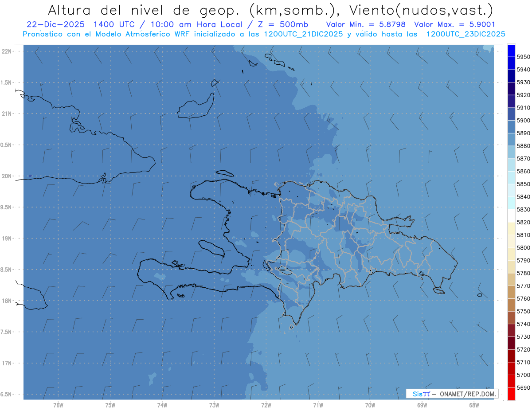Click 'Valor Max. = 5.9001' text
Screen dimensions: 532x411
[454, 24]
